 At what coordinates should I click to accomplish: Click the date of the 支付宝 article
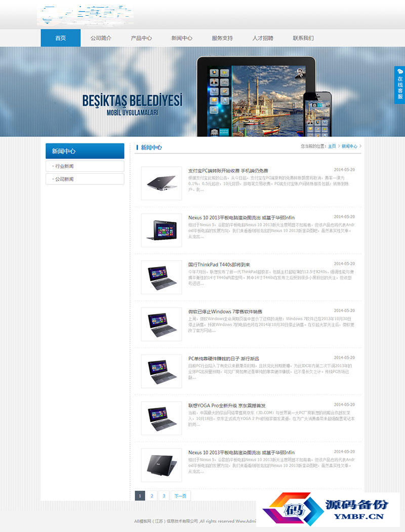(x=344, y=170)
